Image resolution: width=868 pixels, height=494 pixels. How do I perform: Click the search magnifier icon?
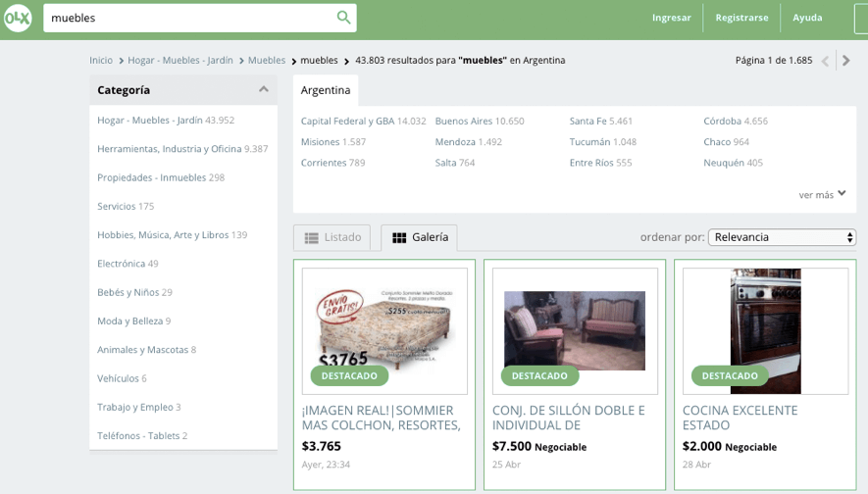point(344,18)
